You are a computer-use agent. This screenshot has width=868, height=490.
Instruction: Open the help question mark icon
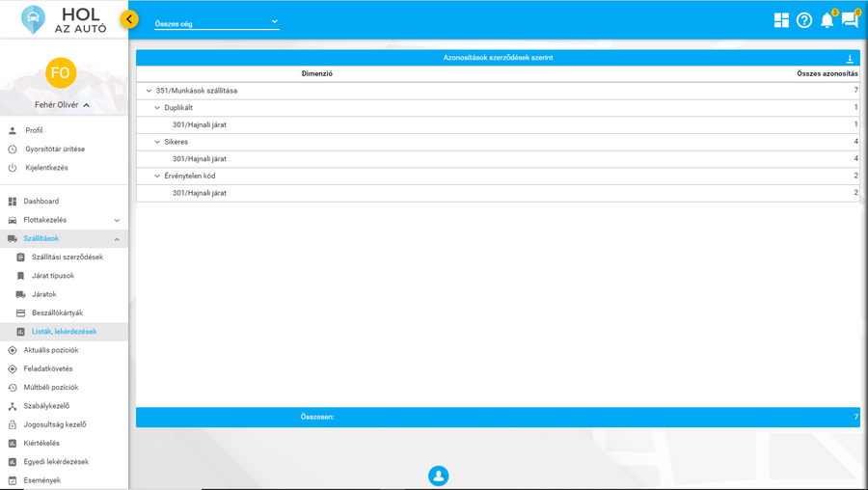click(x=804, y=20)
